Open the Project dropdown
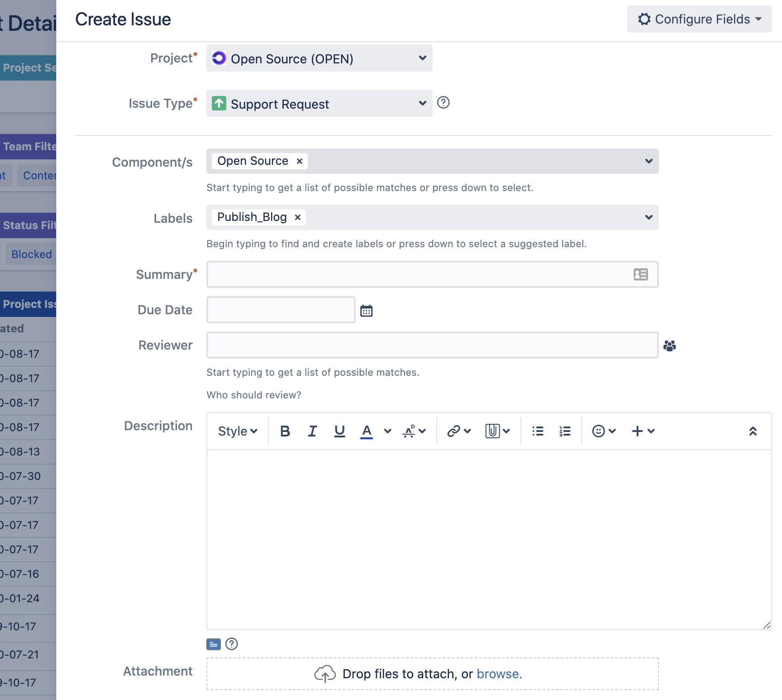Screen dimensions: 782x700 (319, 58)
